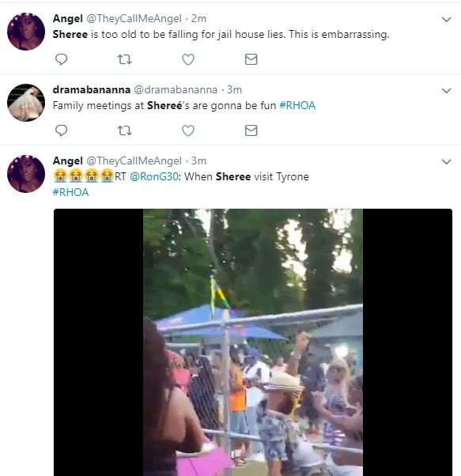
Task: Expand options on Angel's 3m Tyrone tweet
Action: pyautogui.click(x=446, y=161)
